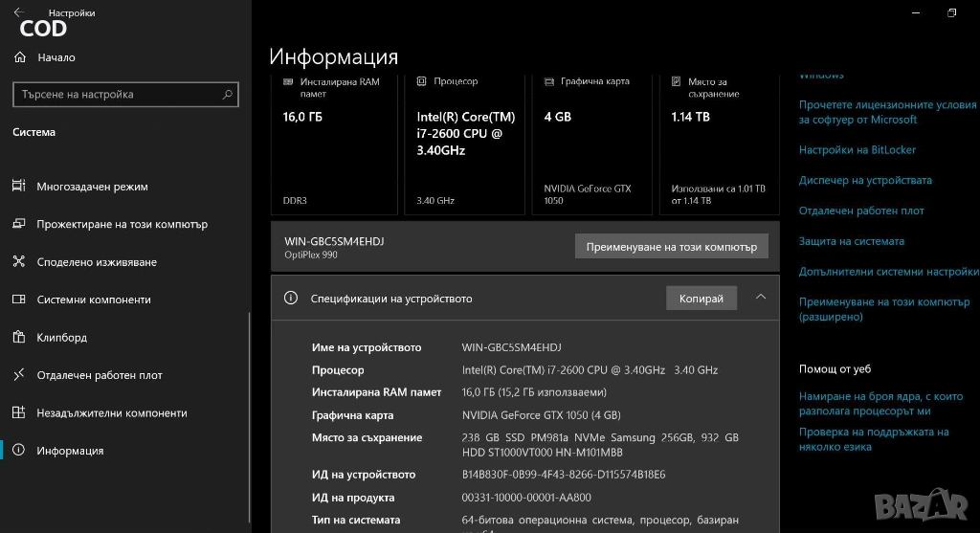Click the device ID B14B830F-0B99-4F43-8266-D115574B18E6

click(x=564, y=475)
